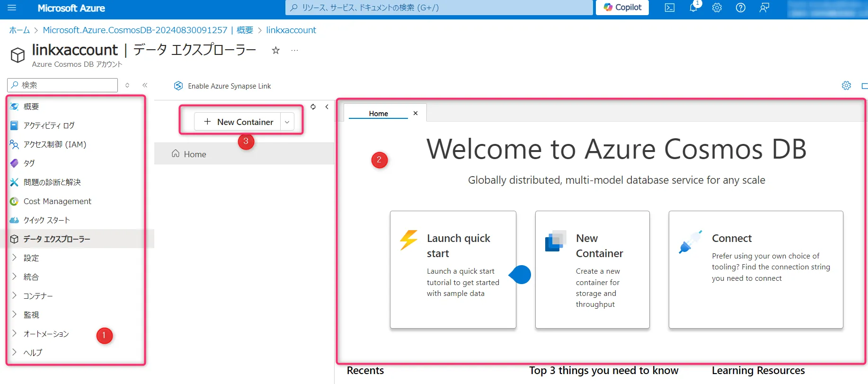The width and height of the screenshot is (868, 384).
Task: Collapse the left sidebar with double chevron
Action: (x=145, y=85)
